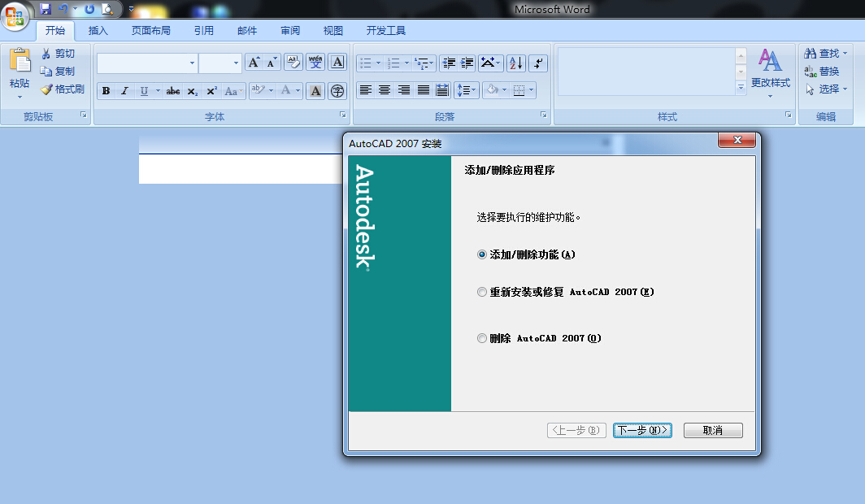
Task: Apply strikethrough formatting
Action: point(173,91)
